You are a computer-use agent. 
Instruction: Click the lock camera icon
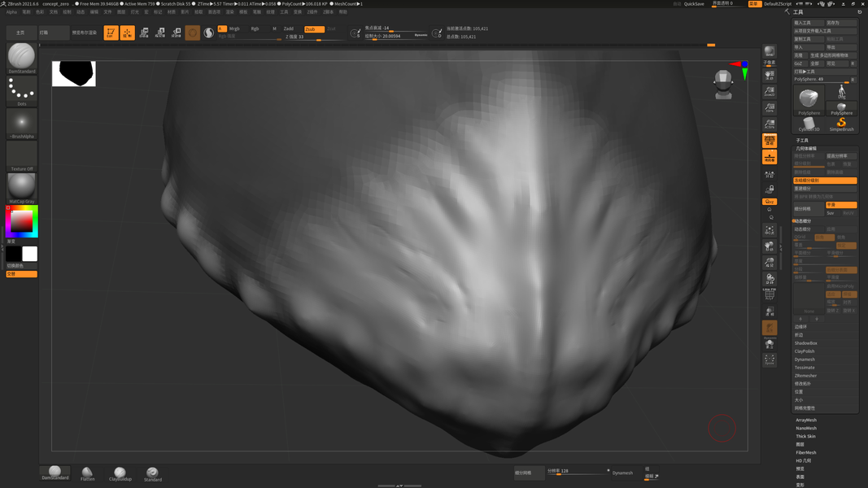click(x=770, y=190)
